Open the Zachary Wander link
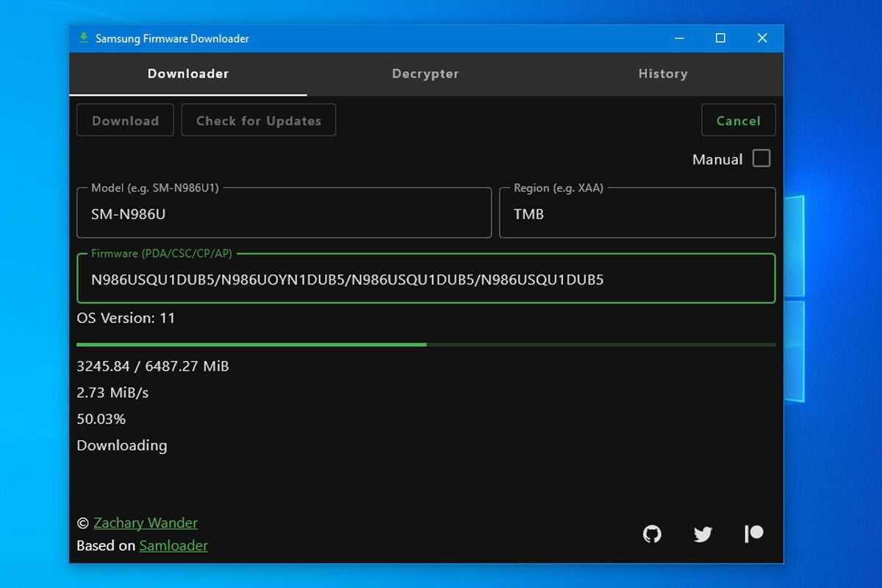The width and height of the screenshot is (882, 588). pos(146,523)
